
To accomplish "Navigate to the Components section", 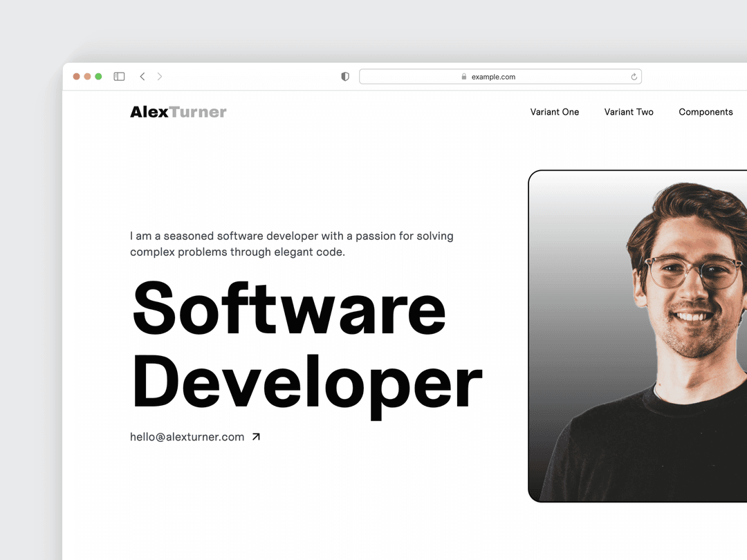I will click(x=705, y=111).
